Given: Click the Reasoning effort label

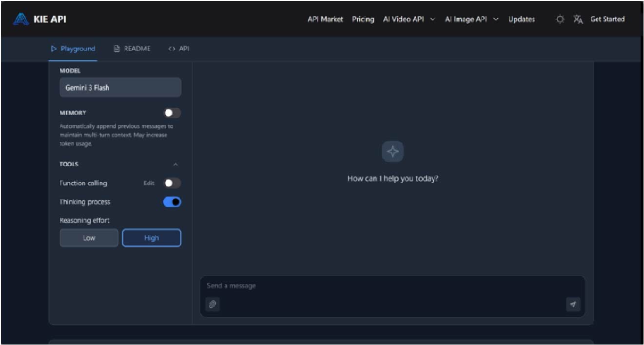Looking at the screenshot, I should click(85, 220).
